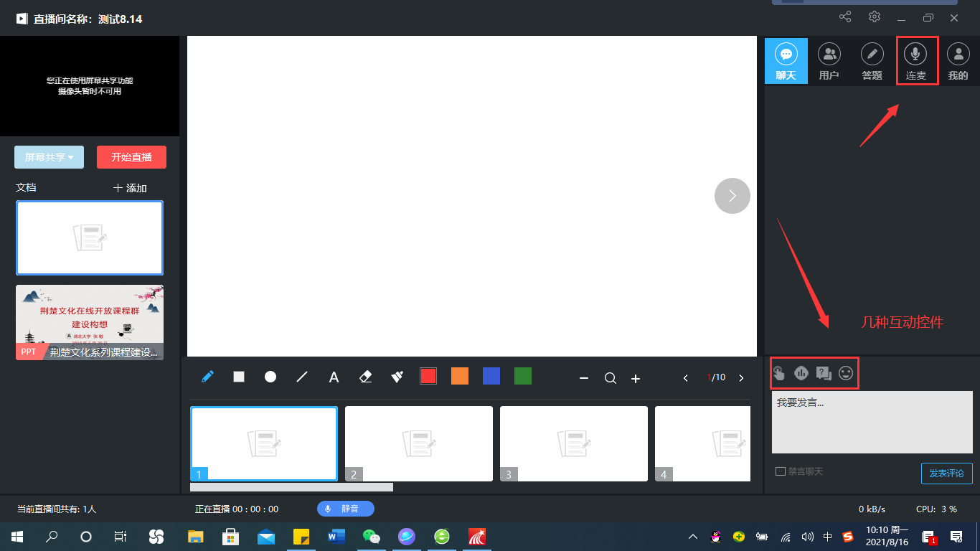Select the orange color swatch
This screenshot has width=980, height=551.
tap(460, 376)
